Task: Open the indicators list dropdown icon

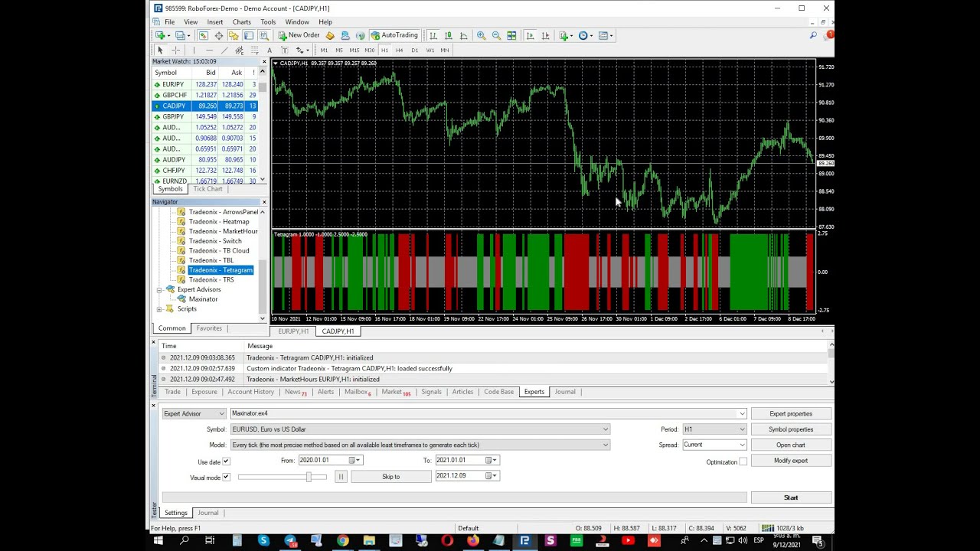Action: click(x=566, y=35)
